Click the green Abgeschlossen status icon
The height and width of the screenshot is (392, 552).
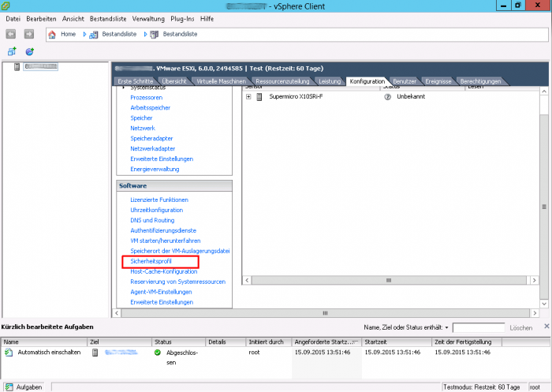pos(158,353)
